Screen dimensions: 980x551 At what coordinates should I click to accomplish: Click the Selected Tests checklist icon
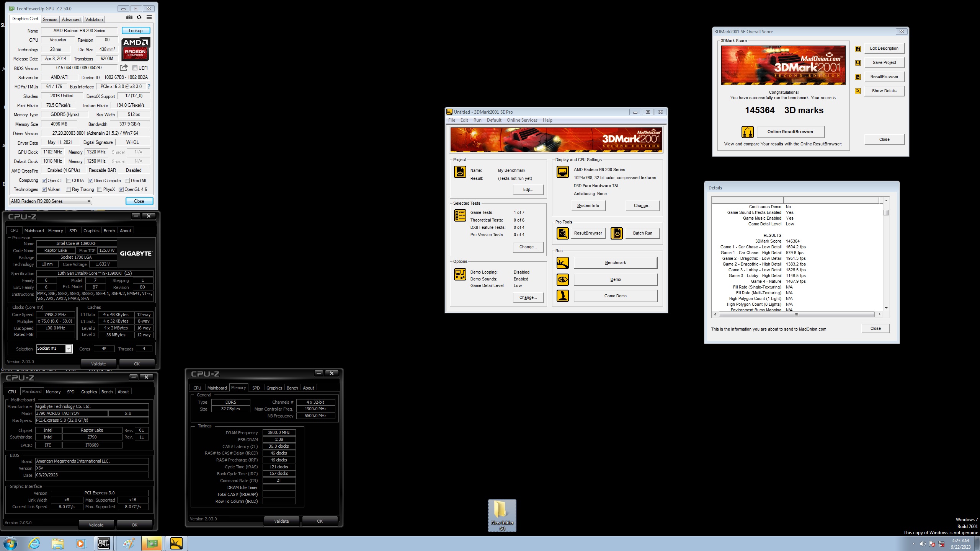[x=460, y=215]
